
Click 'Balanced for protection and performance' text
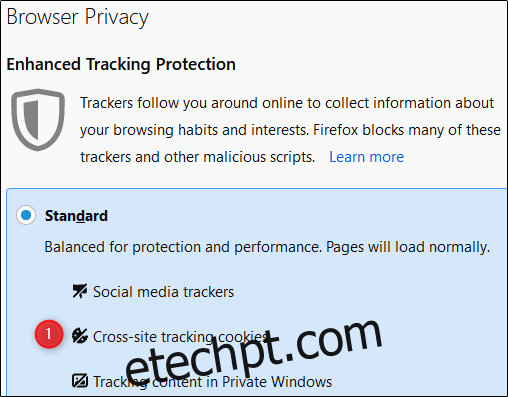[x=183, y=247]
